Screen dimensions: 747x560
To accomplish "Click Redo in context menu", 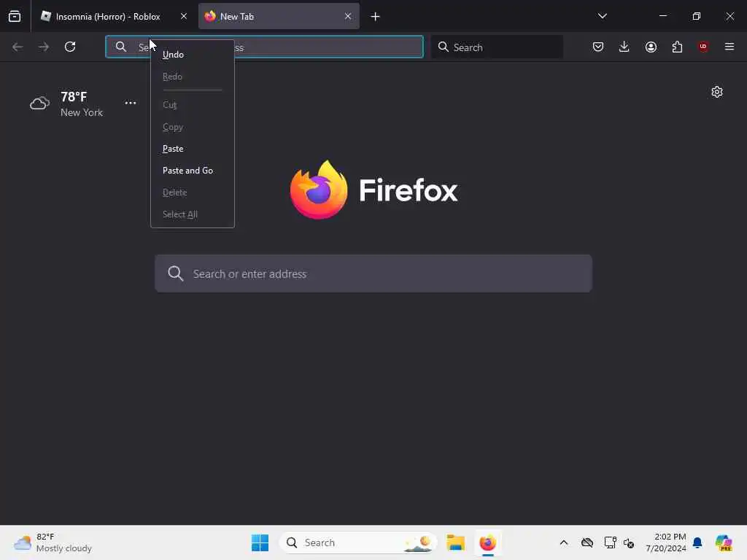I will point(193,76).
